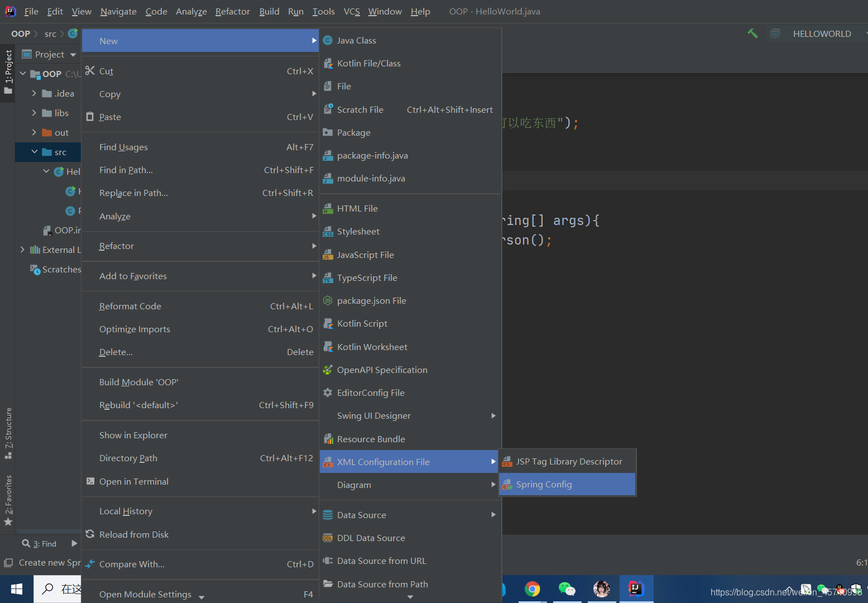Click the Reload from Disk icon
The image size is (868, 603).
pyautogui.click(x=90, y=534)
